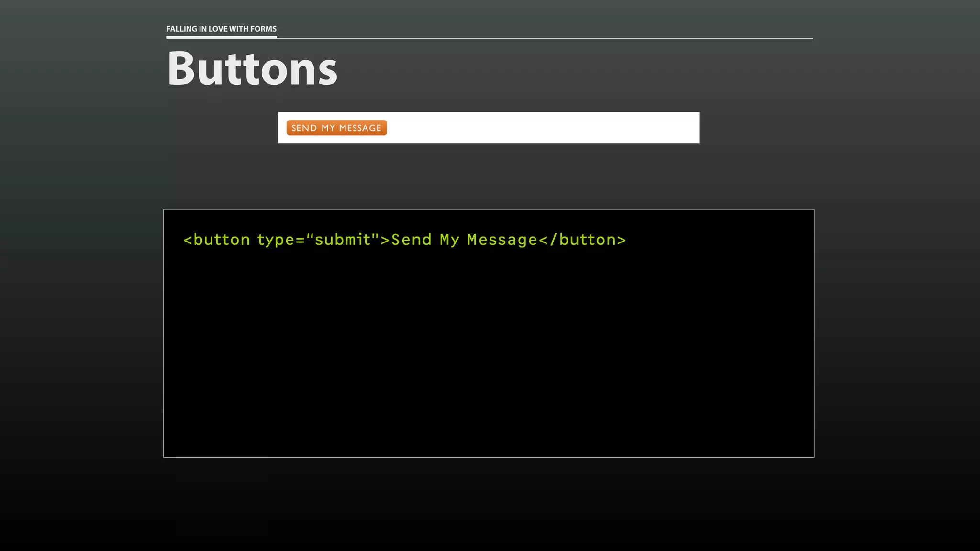Click the orange Send My Message button

336,128
